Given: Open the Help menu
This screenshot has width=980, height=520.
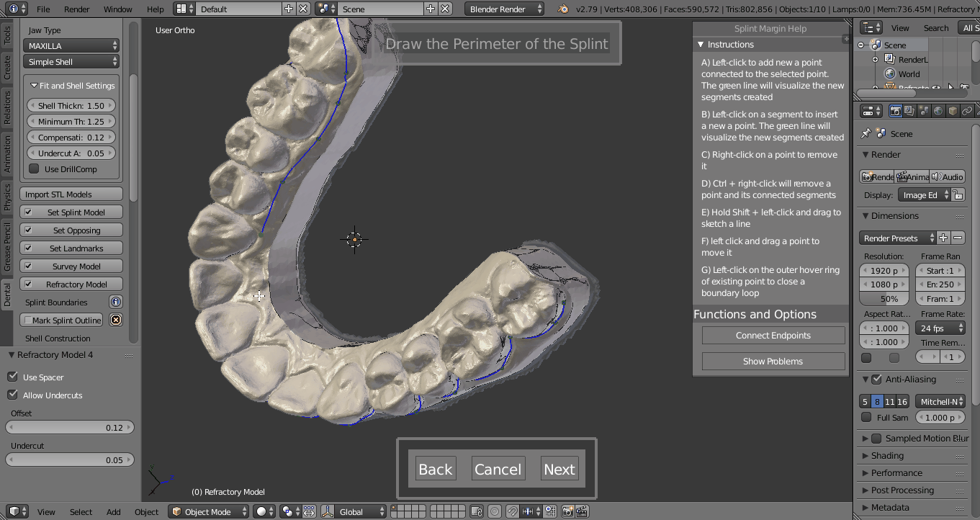Looking at the screenshot, I should pos(155,9).
